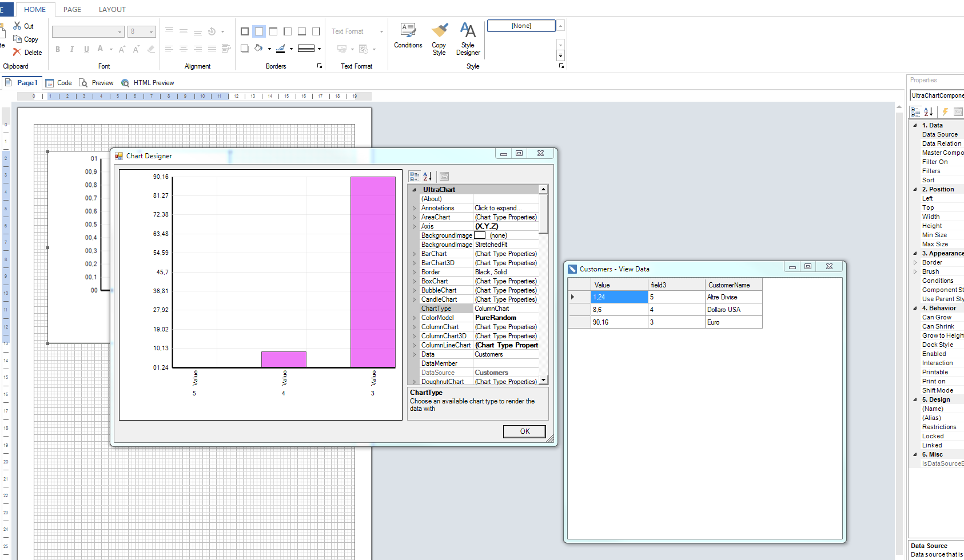Open the Style Designer

(x=468, y=39)
